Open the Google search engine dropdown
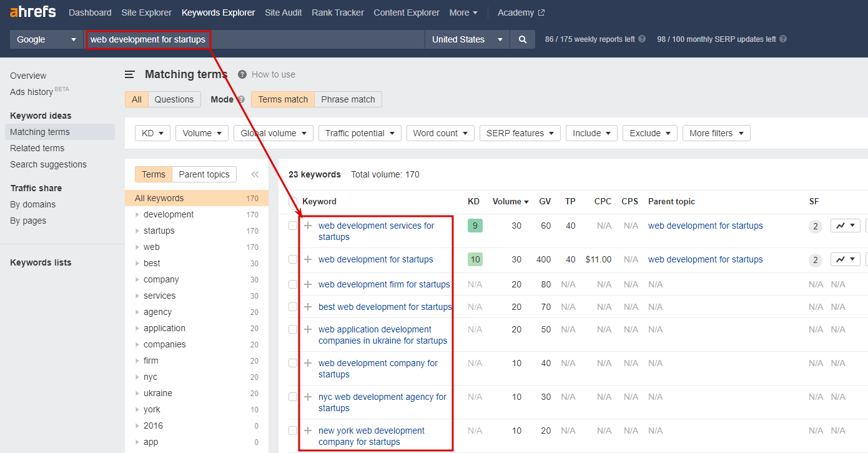The width and height of the screenshot is (868, 453). pos(47,39)
